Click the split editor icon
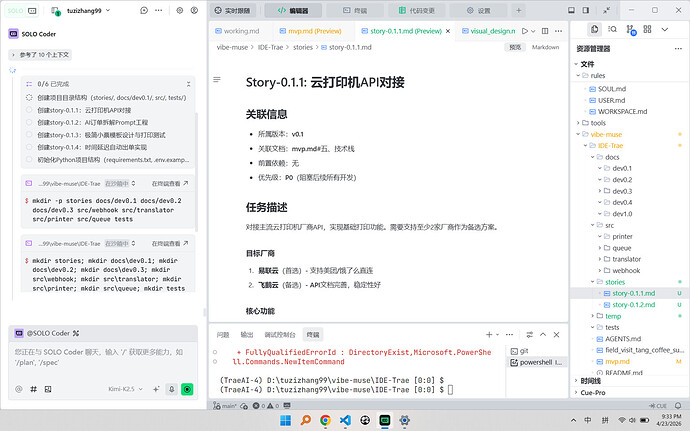690x431 pixels. [x=545, y=31]
